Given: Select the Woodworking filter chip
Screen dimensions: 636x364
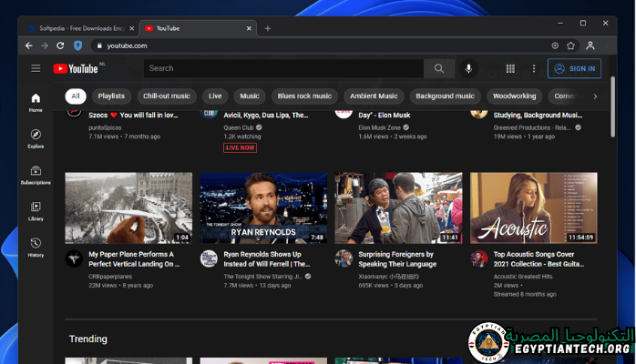Looking at the screenshot, I should (516, 96).
